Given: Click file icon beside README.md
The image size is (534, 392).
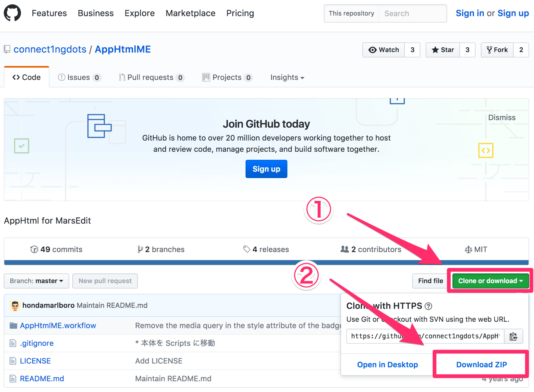Looking at the screenshot, I should coord(13,378).
